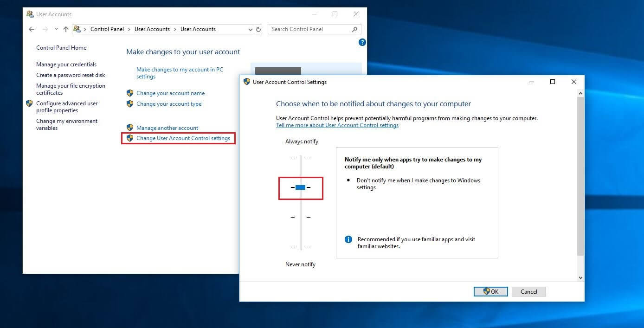Viewport: 644px width, 328px height.
Task: Open recent locations dropdown arrow
Action: (56, 29)
